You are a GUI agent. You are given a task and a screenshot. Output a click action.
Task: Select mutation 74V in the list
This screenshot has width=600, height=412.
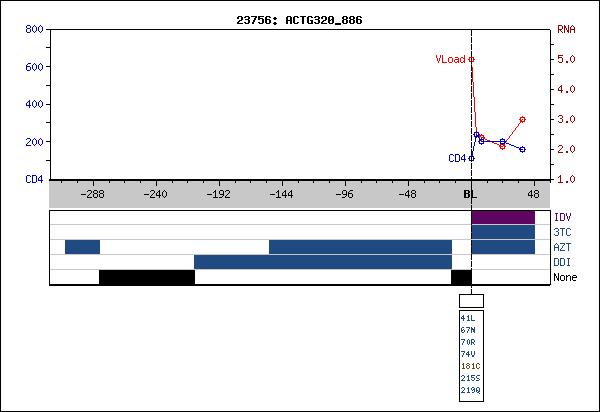tap(468, 354)
